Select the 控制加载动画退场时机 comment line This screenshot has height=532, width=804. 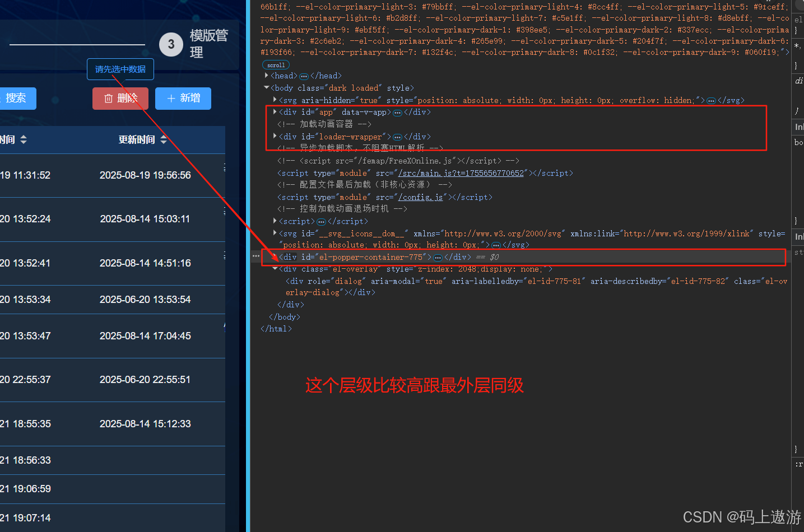point(342,209)
